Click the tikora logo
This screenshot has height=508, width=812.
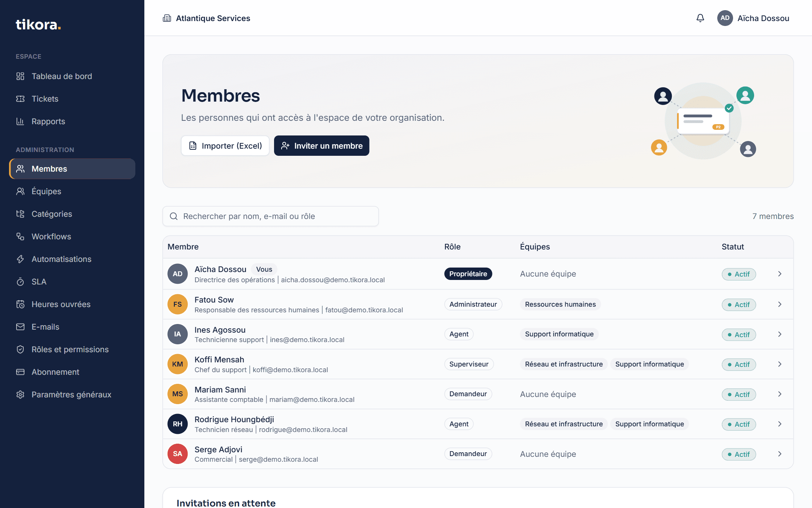point(38,25)
